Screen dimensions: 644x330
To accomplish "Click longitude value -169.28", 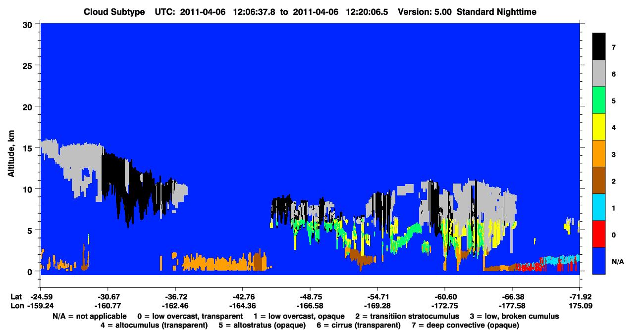I will [x=377, y=306].
